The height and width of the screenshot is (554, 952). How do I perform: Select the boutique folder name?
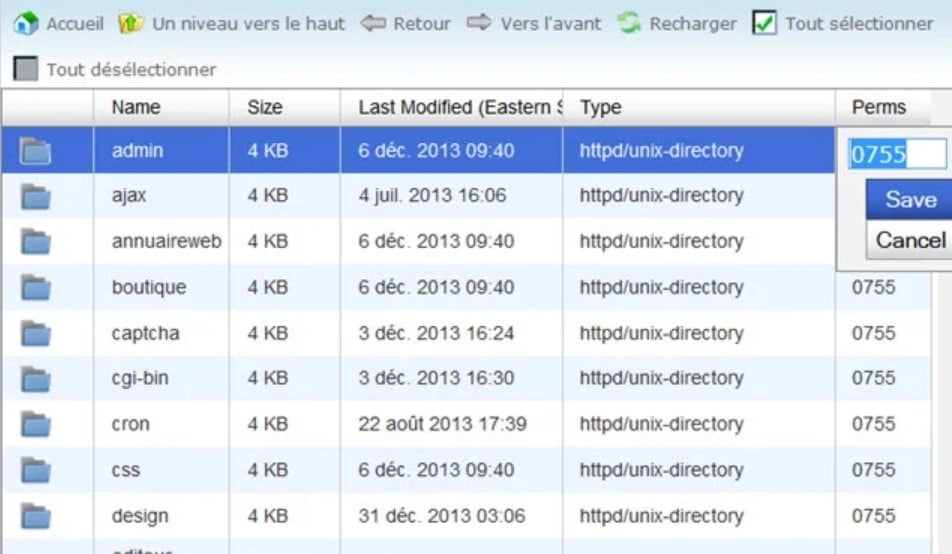pyautogui.click(x=149, y=287)
